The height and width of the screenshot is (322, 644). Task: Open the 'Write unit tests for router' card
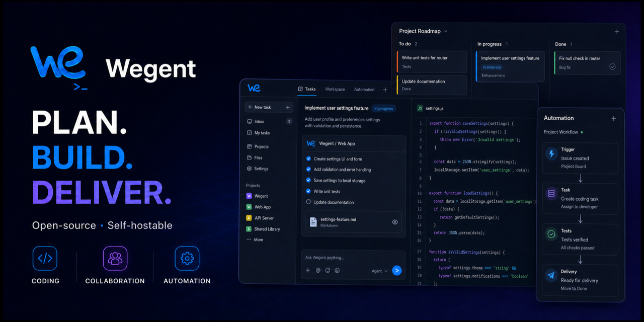(x=432, y=62)
